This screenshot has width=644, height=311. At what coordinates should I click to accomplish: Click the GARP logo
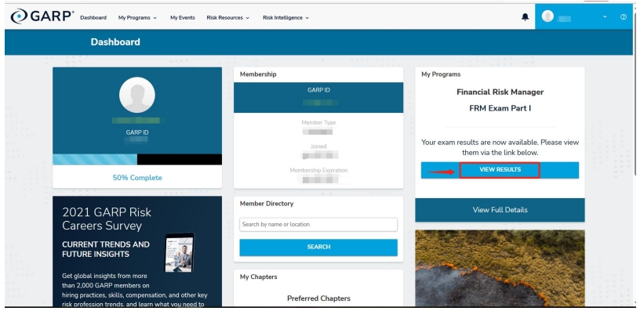tap(42, 16)
